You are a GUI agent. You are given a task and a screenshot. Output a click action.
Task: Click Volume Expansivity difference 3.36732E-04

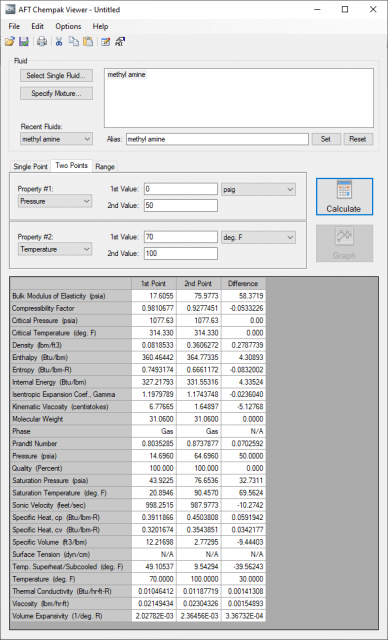click(x=244, y=616)
